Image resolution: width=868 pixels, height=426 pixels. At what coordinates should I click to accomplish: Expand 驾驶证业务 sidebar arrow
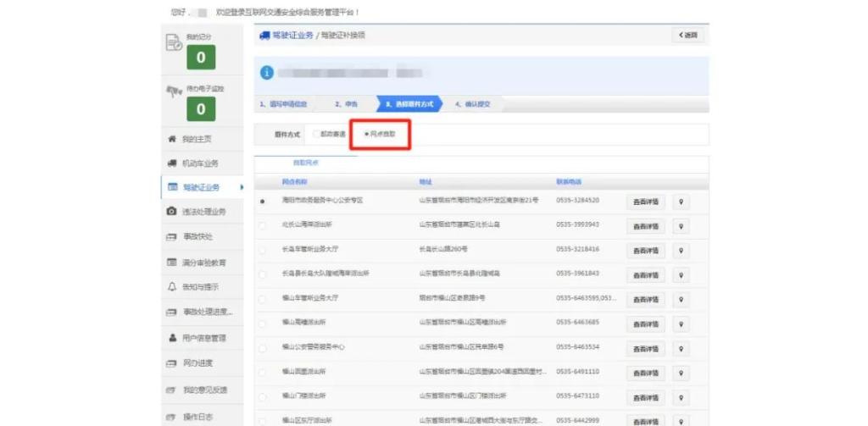pos(241,187)
